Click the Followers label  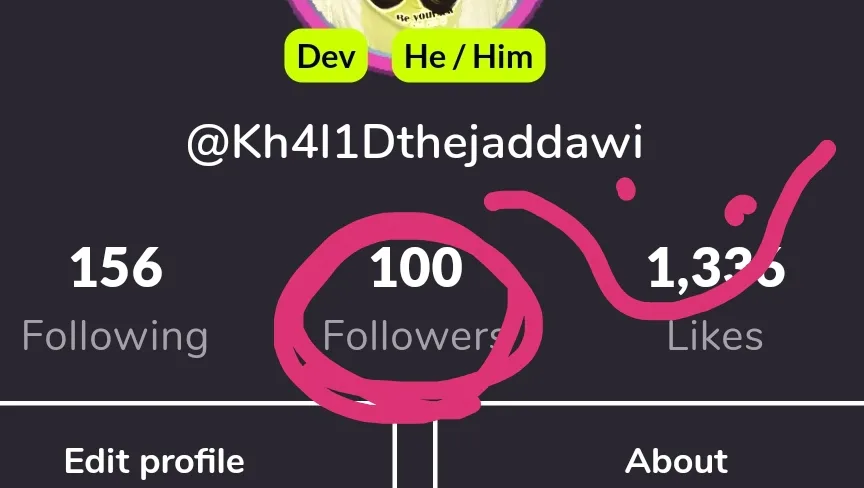[413, 335]
